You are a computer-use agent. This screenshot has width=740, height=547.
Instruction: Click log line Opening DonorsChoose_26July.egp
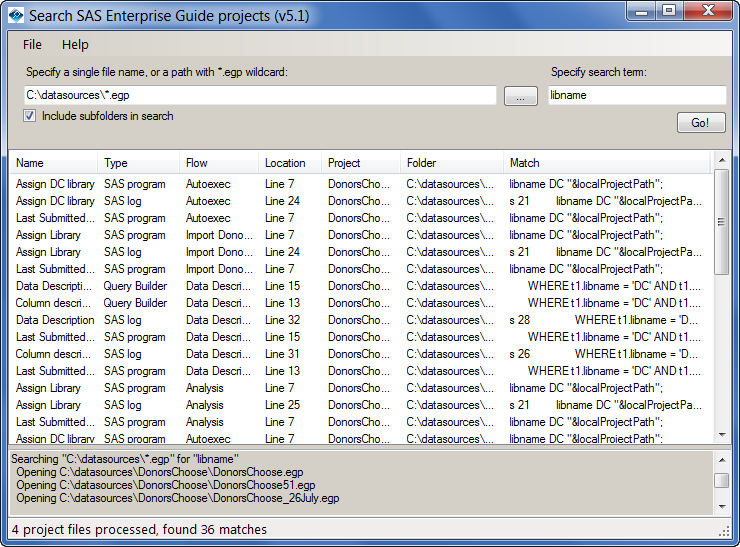[x=177, y=498]
